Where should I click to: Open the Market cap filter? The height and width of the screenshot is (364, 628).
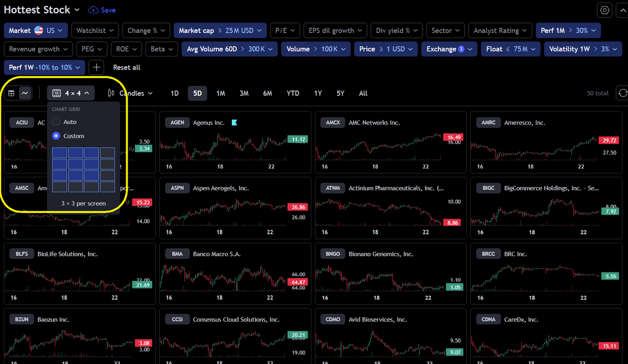tap(220, 30)
